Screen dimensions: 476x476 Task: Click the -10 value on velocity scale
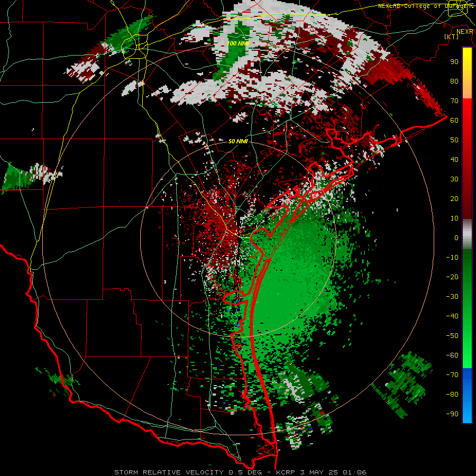click(452, 258)
